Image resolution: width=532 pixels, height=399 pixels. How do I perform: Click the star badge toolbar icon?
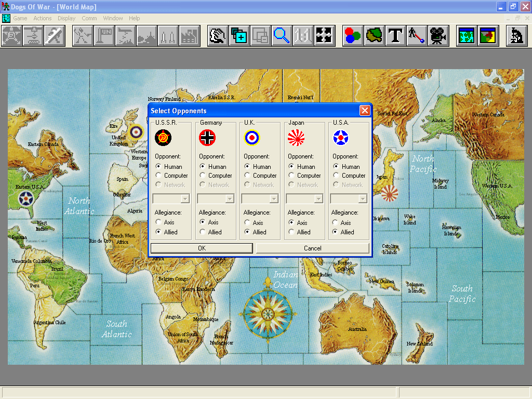(x=12, y=36)
